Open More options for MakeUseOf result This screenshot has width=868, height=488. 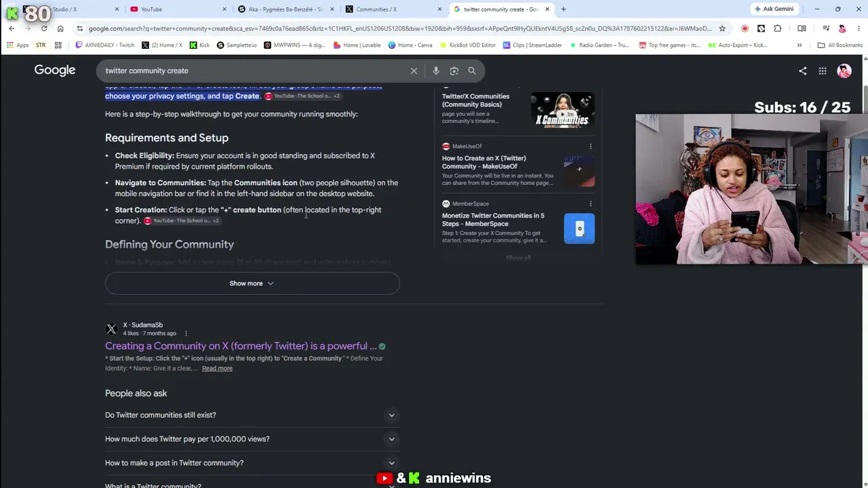pos(590,146)
